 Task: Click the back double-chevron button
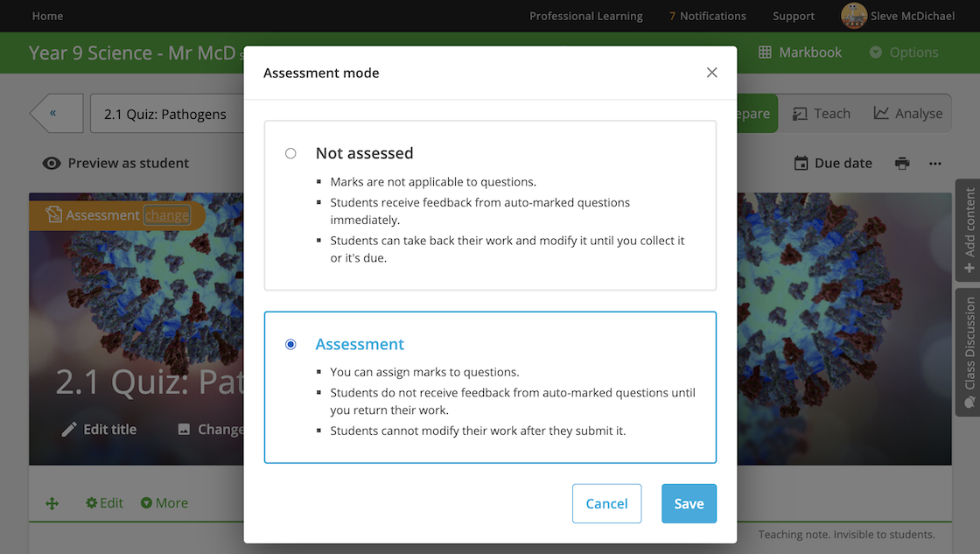pos(56,113)
